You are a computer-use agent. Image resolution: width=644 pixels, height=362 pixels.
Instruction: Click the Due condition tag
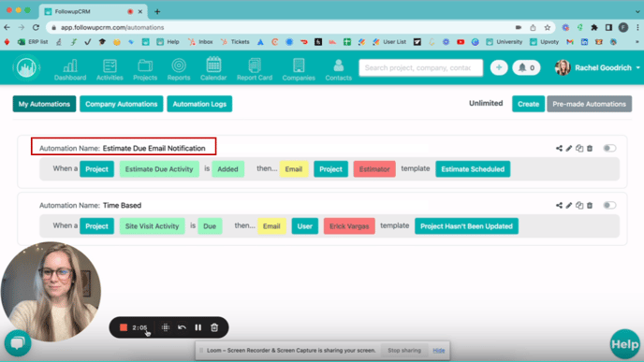pyautogui.click(x=210, y=226)
